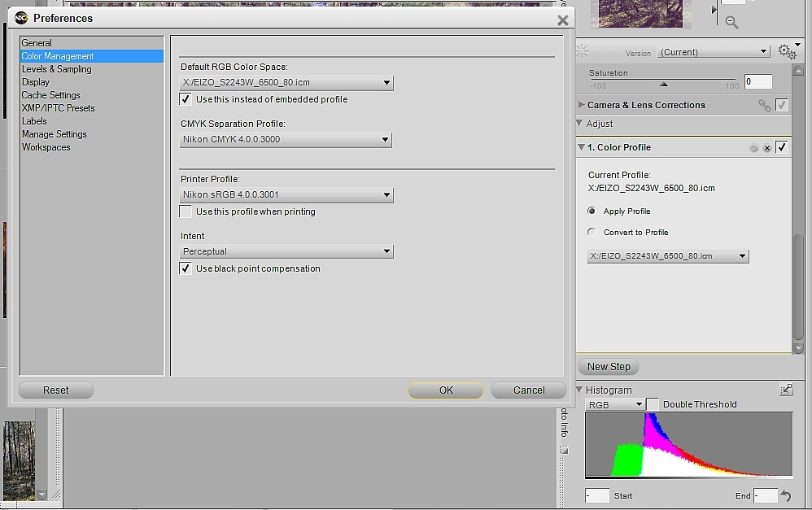The width and height of the screenshot is (812, 510).
Task: Open Display preferences
Action: tap(92, 82)
